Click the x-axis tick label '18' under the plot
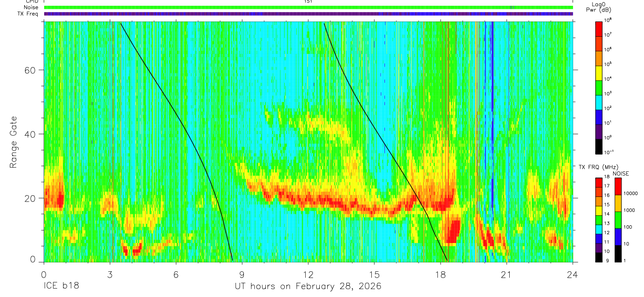 (441, 274)
